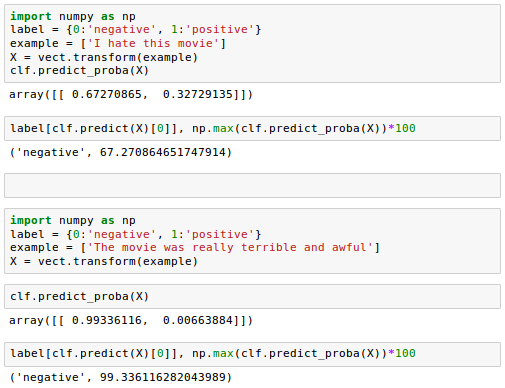Select the first label dictionary definition line
This screenshot has height=388, width=505.
click(x=136, y=29)
